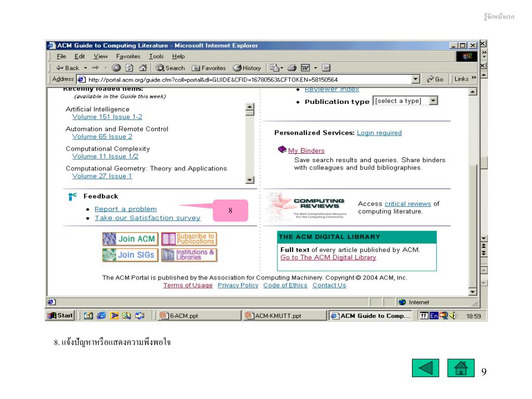Click page scrollbar down arrow
Screen dimensions: 532x399
click(x=473, y=291)
